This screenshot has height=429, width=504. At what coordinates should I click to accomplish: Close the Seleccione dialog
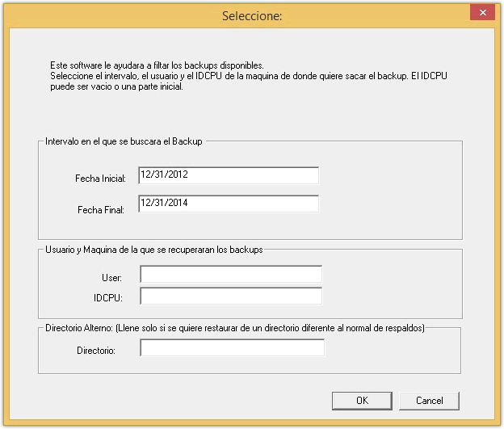pyautogui.click(x=482, y=13)
